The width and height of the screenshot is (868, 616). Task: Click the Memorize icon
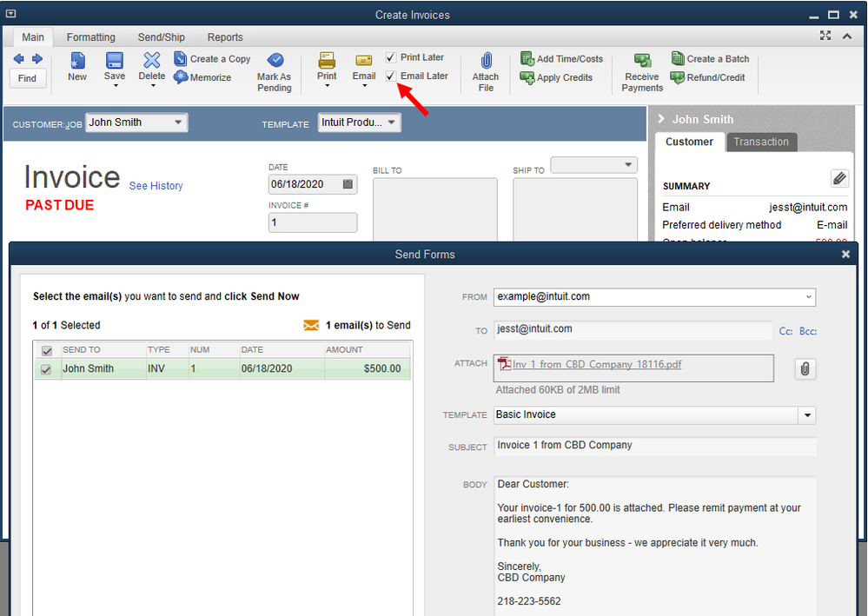181,77
